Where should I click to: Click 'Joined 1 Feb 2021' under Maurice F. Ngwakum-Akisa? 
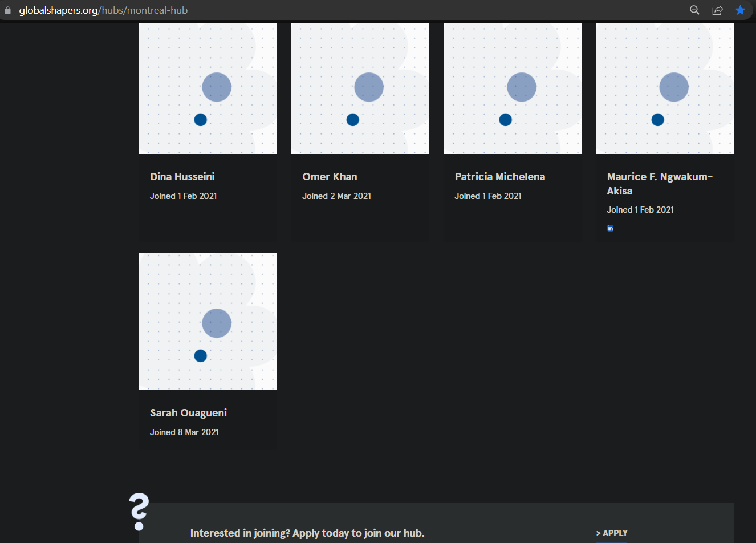point(640,210)
